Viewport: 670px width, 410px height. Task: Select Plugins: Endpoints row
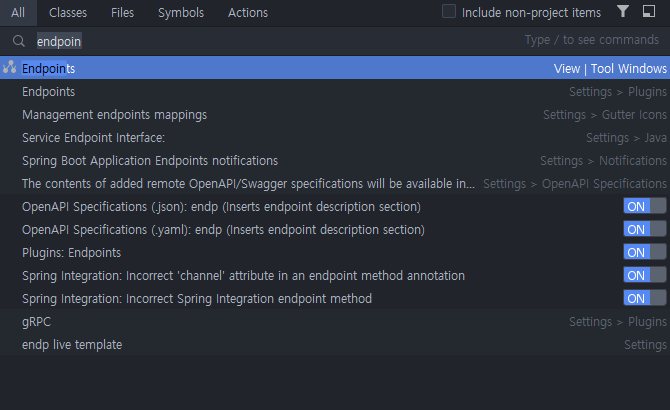click(335, 252)
